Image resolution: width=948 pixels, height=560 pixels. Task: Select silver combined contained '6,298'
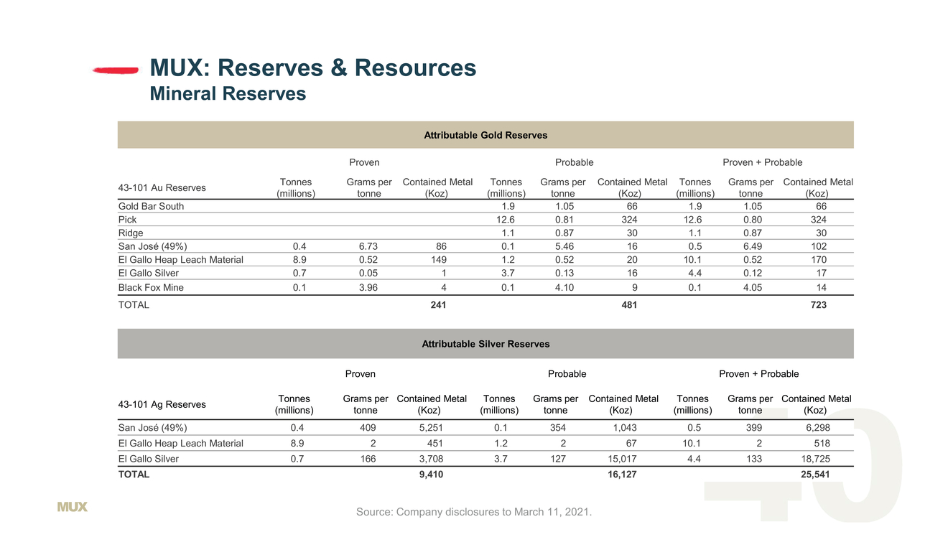click(x=817, y=429)
